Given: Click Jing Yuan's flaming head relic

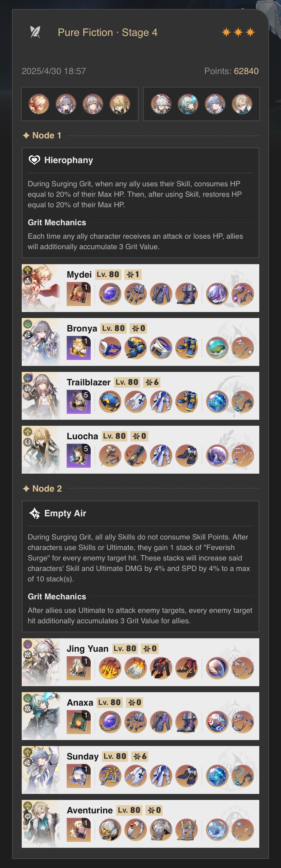Looking at the screenshot, I should coord(110,668).
